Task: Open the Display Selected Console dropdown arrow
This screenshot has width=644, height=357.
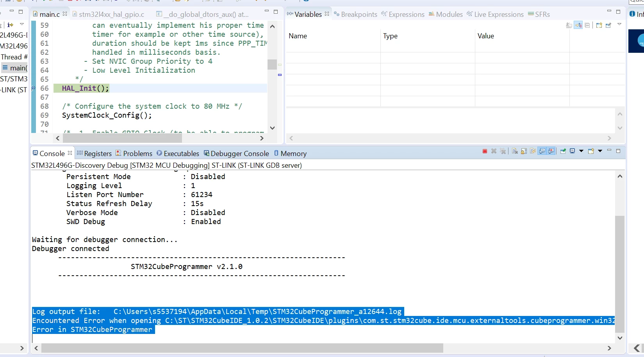Action: 581,151
